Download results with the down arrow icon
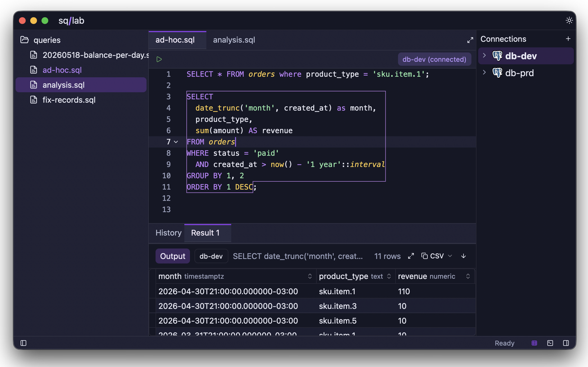The image size is (588, 367). 464,256
